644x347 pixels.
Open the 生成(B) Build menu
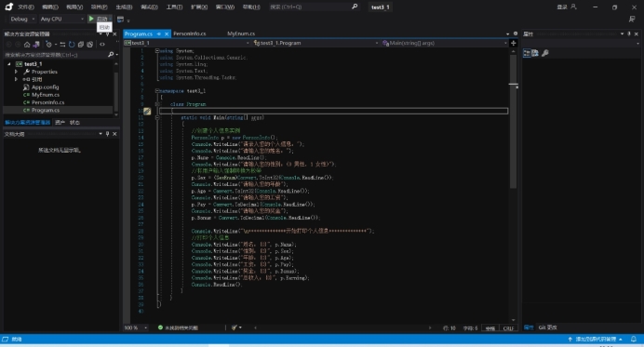tap(124, 7)
